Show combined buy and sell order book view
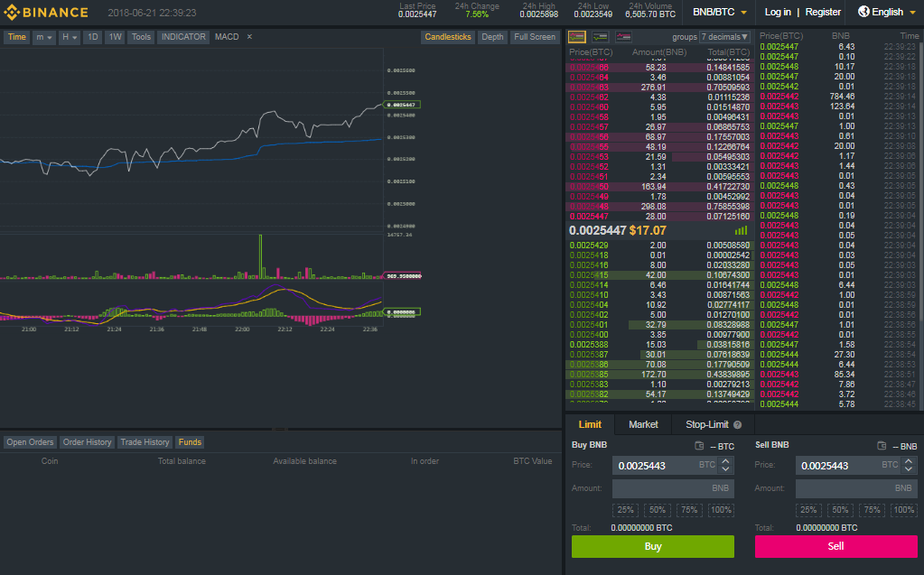The width and height of the screenshot is (924, 575). point(577,37)
